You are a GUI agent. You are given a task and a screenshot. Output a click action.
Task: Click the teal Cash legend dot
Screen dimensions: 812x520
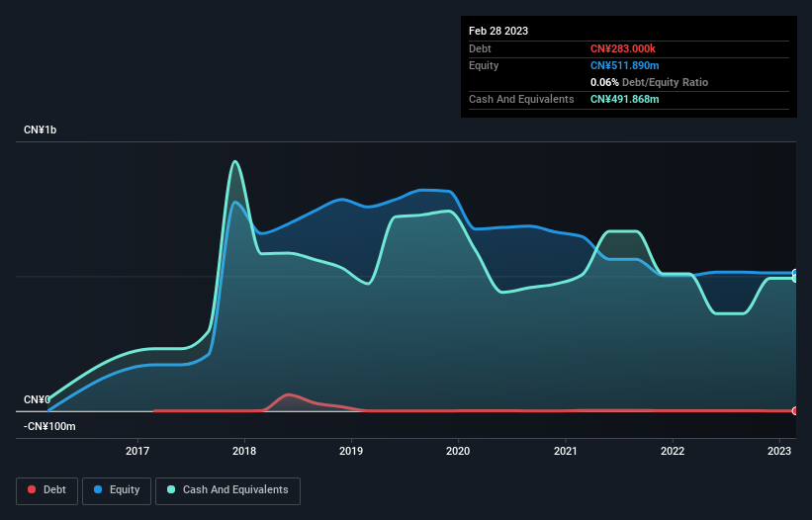pyautogui.click(x=171, y=489)
